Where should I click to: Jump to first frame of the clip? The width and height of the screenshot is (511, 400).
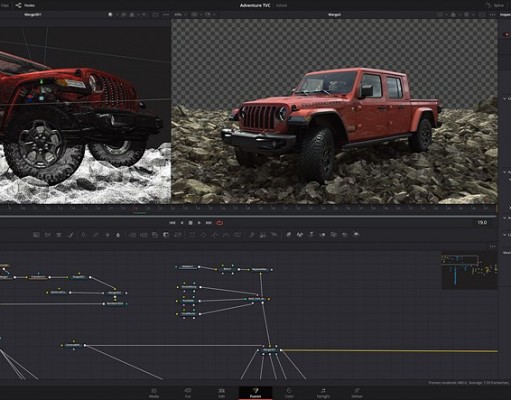click(172, 223)
